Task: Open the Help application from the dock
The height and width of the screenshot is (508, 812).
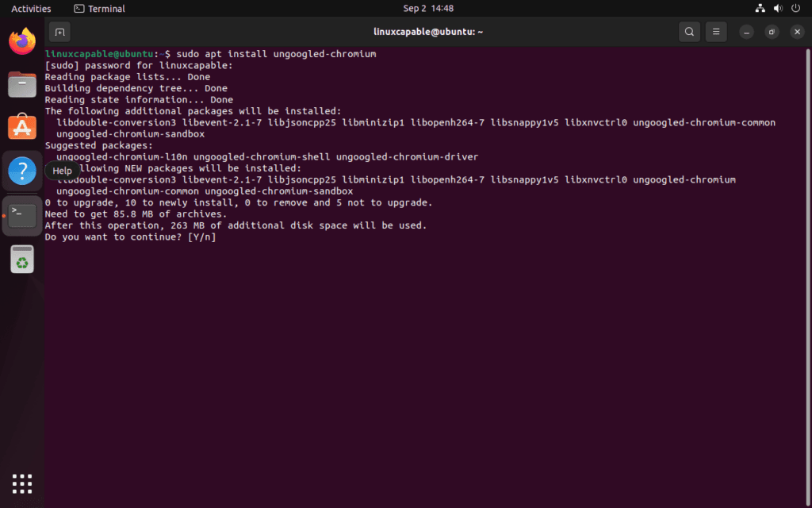Action: coord(21,170)
